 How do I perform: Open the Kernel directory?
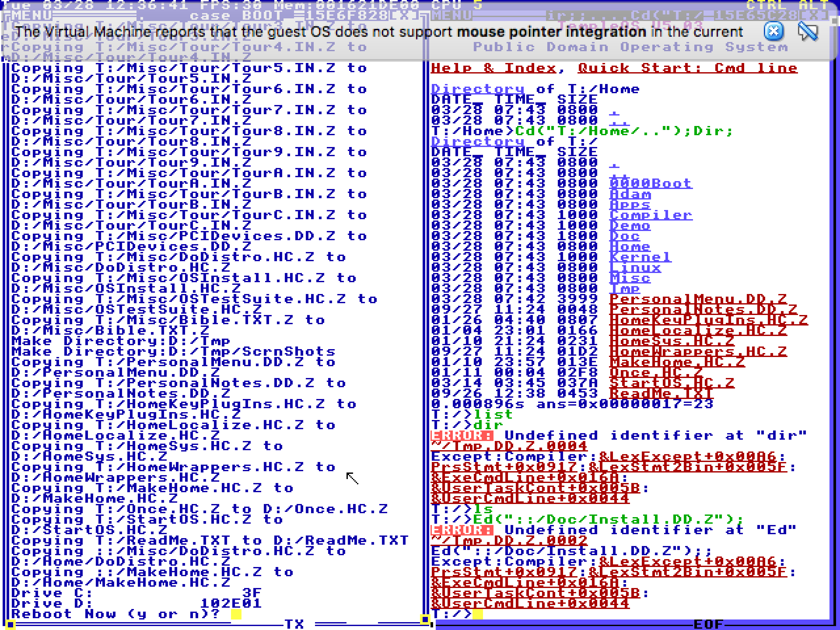(x=640, y=257)
